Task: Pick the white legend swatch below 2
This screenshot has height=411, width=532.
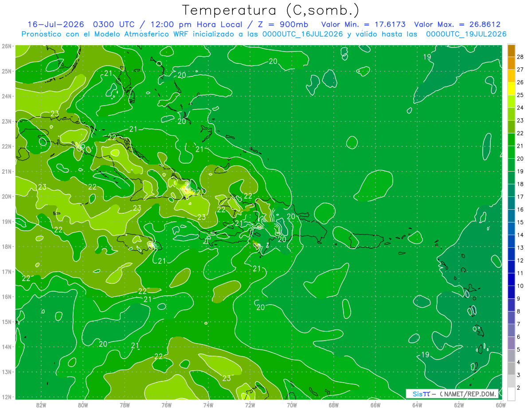Action: point(512,394)
